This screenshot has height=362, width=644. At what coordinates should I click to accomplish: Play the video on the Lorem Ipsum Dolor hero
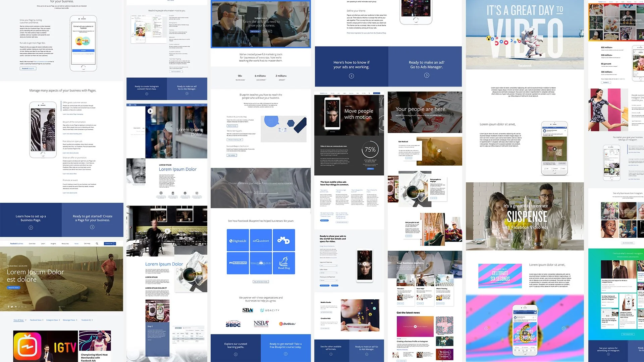click(x=150, y=111)
